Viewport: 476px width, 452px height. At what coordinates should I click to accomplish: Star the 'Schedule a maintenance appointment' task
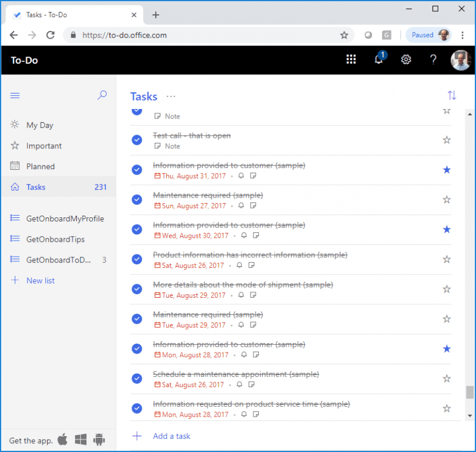pyautogui.click(x=447, y=379)
